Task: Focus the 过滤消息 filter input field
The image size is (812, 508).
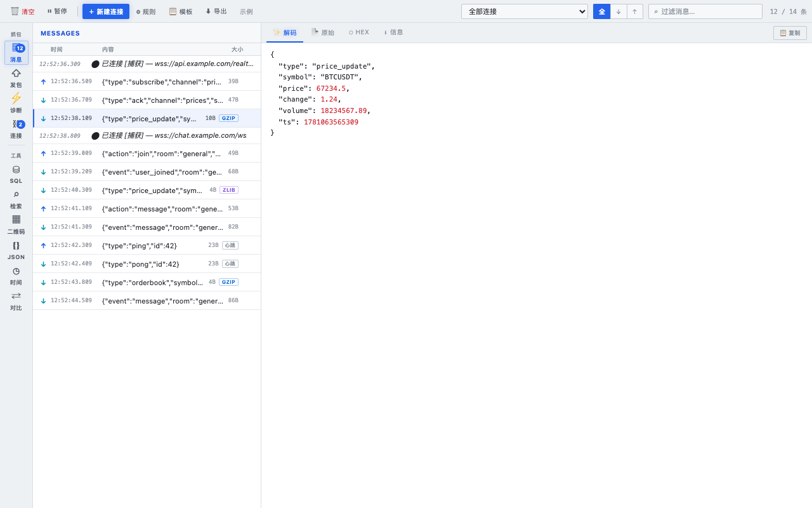Action: click(705, 11)
